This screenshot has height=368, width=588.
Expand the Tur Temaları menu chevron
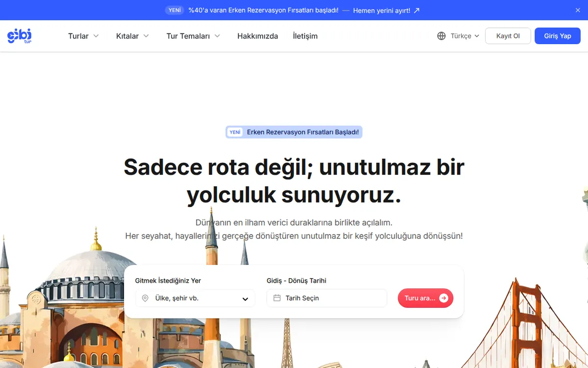click(218, 36)
